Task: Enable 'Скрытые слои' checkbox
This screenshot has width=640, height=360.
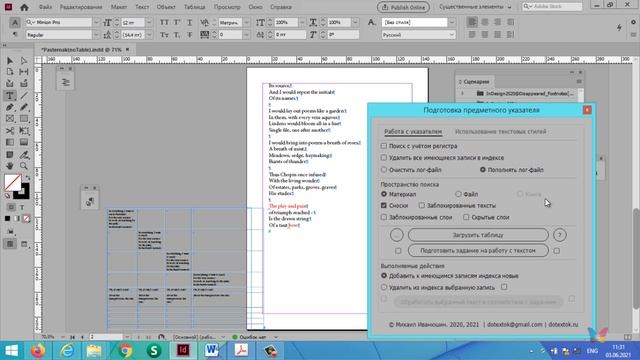Action: 466,217
